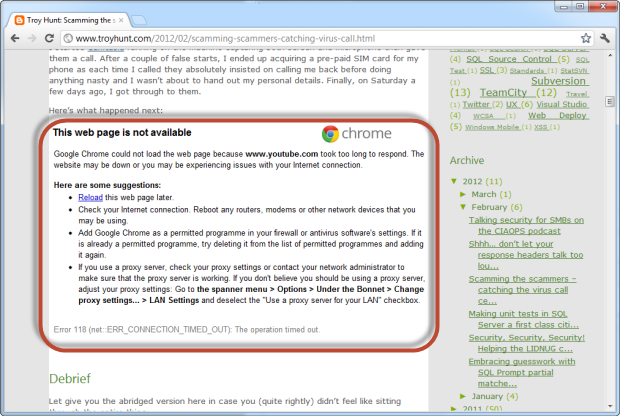The image size is (620, 416).
Task: Click the SSL tag link
Action: (x=487, y=70)
